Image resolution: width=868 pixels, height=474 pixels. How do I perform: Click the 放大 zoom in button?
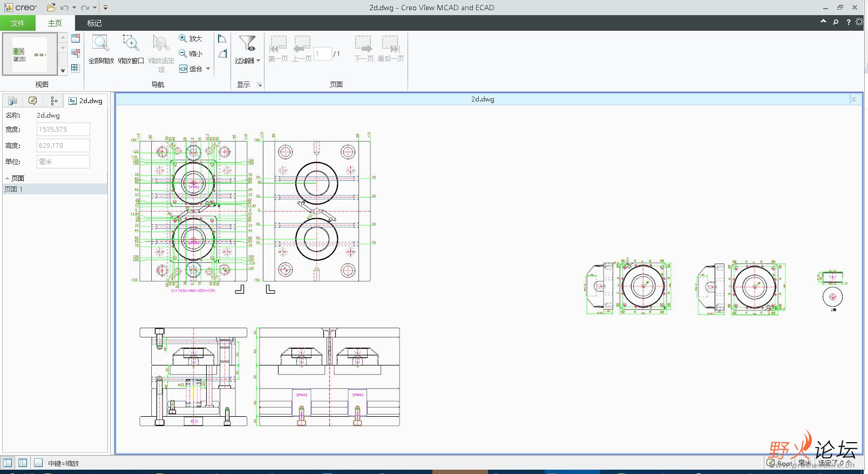click(x=190, y=39)
